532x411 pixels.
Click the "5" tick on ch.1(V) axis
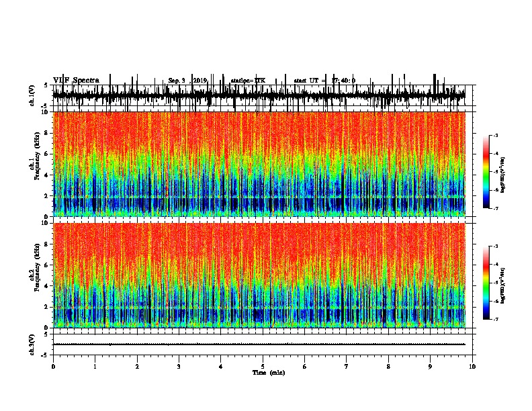[46, 85]
